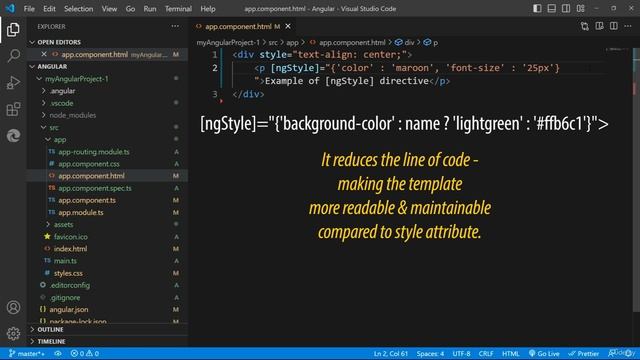Click Prettier in status bar

coord(584,353)
